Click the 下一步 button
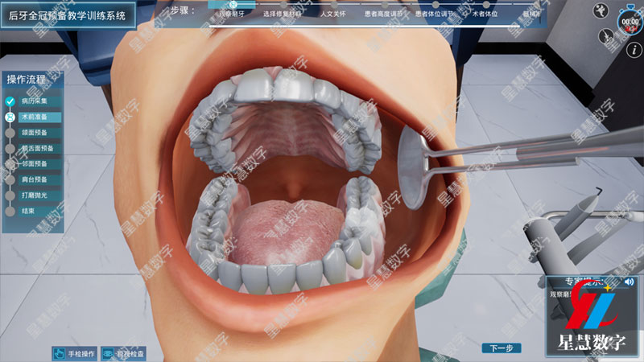Image resolution: width=644 pixels, height=362 pixels. [502, 348]
